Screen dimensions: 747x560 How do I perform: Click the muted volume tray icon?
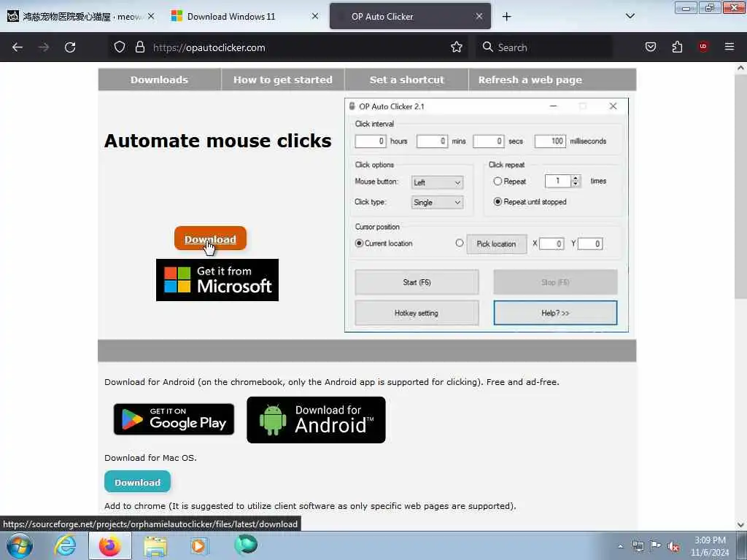point(673,546)
